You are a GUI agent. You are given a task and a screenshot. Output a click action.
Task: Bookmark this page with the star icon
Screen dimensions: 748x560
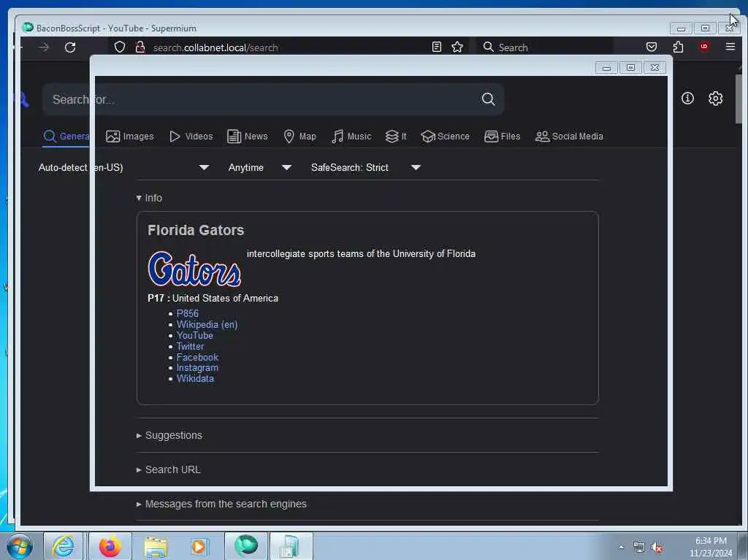pos(457,47)
